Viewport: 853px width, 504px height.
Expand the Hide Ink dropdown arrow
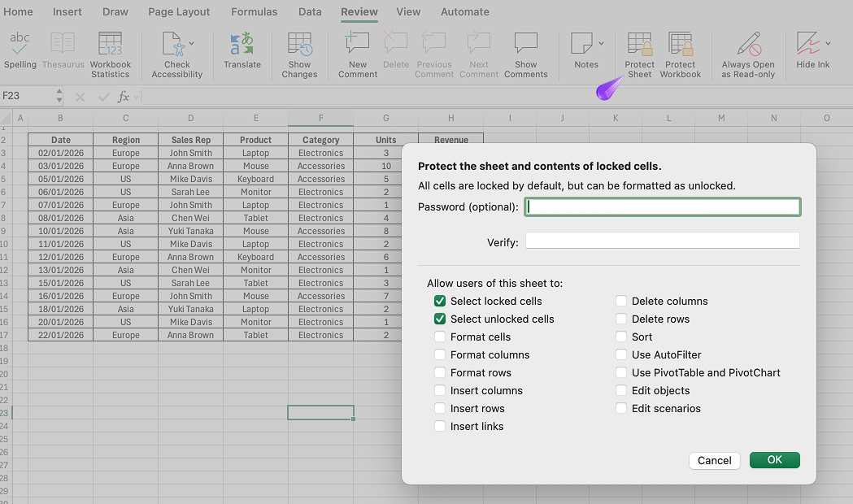828,43
